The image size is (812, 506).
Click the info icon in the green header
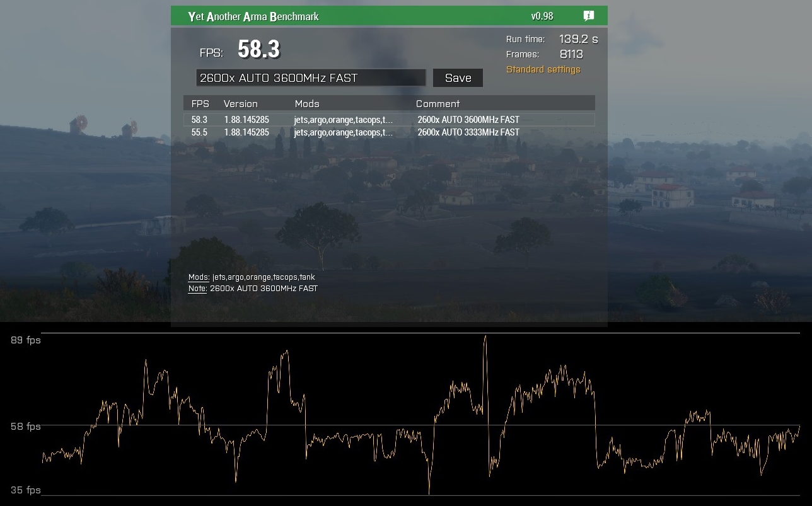click(589, 16)
